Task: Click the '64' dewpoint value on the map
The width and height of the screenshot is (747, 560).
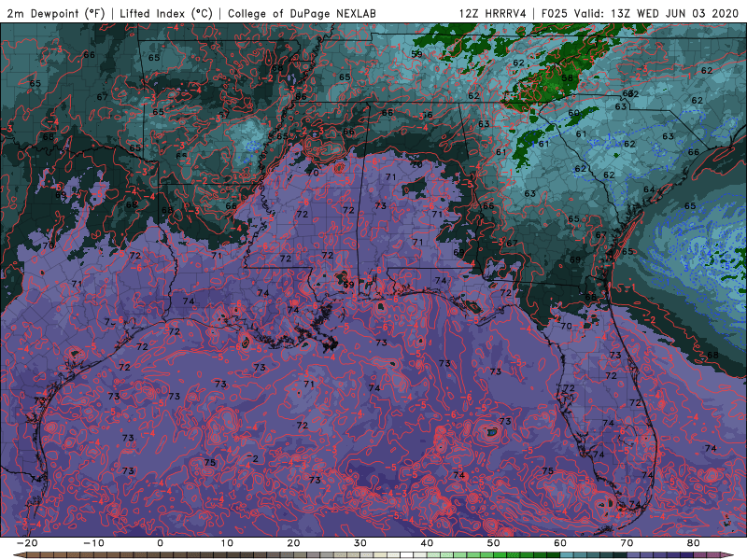Action: 649,189
